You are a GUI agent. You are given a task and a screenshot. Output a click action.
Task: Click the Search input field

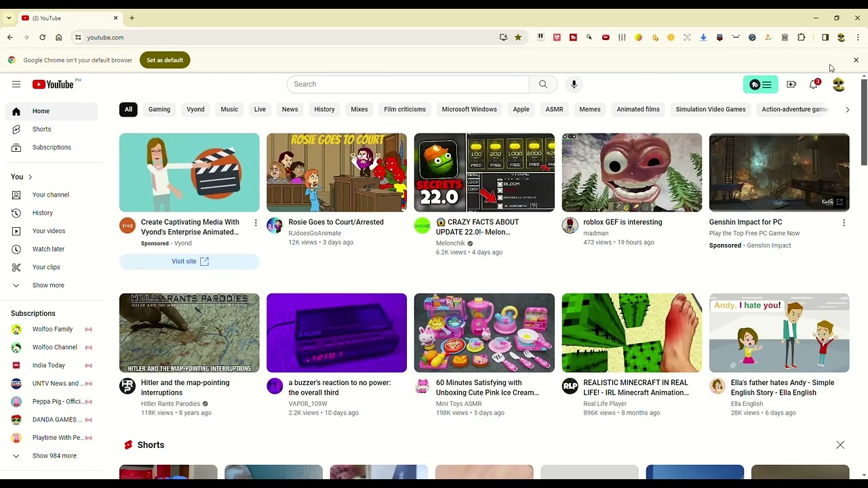tap(408, 84)
